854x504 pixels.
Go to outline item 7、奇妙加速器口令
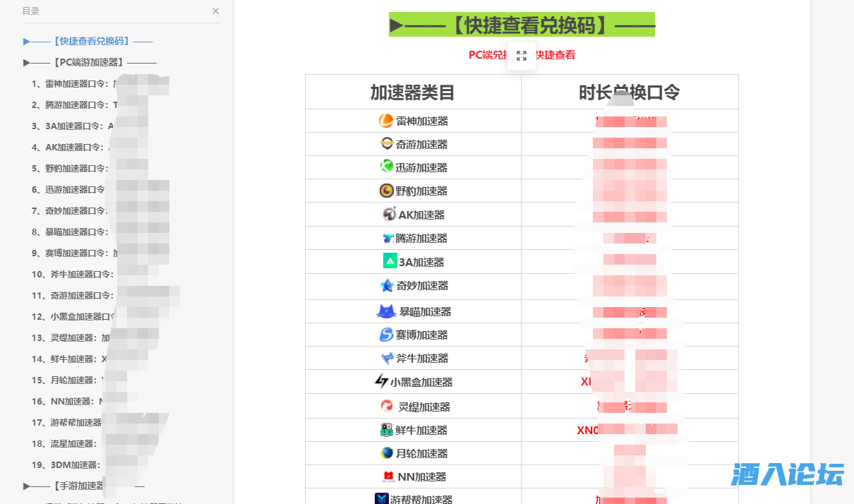(71, 210)
